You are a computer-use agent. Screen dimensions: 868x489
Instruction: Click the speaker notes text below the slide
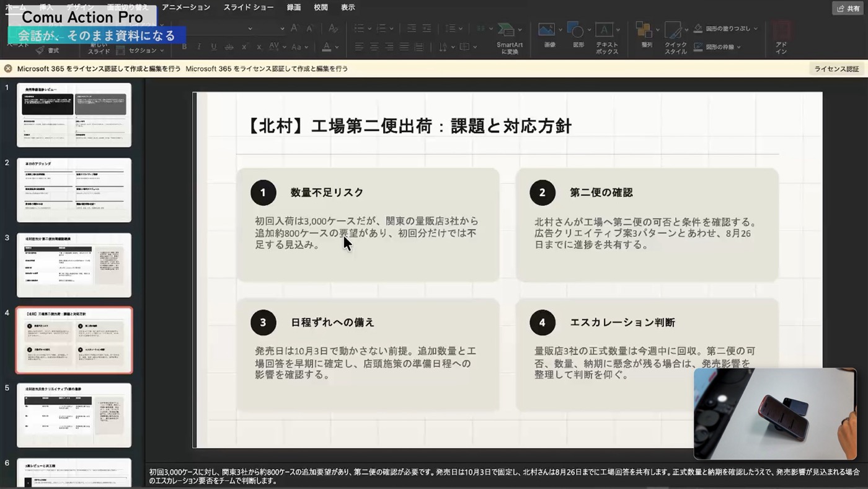[x=504, y=476]
